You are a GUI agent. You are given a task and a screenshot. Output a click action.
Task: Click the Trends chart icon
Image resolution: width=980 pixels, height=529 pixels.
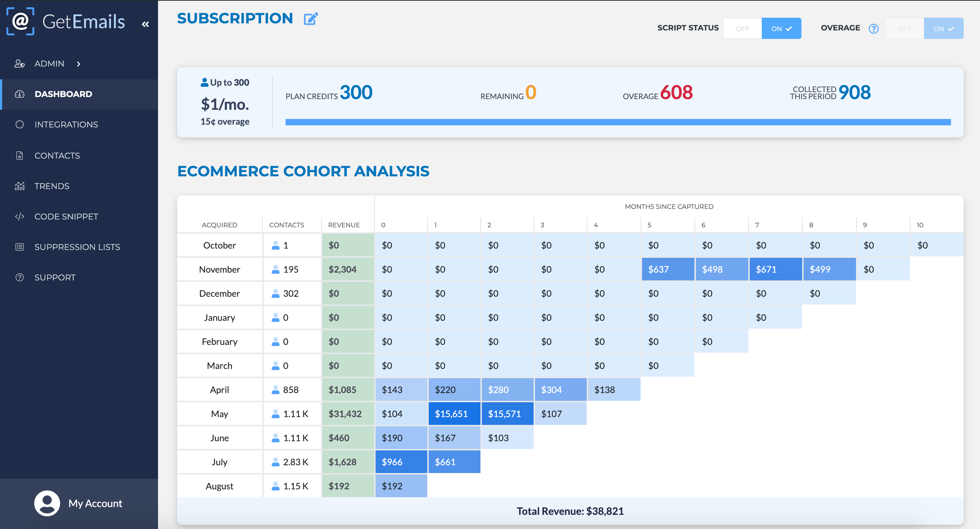[x=19, y=186]
